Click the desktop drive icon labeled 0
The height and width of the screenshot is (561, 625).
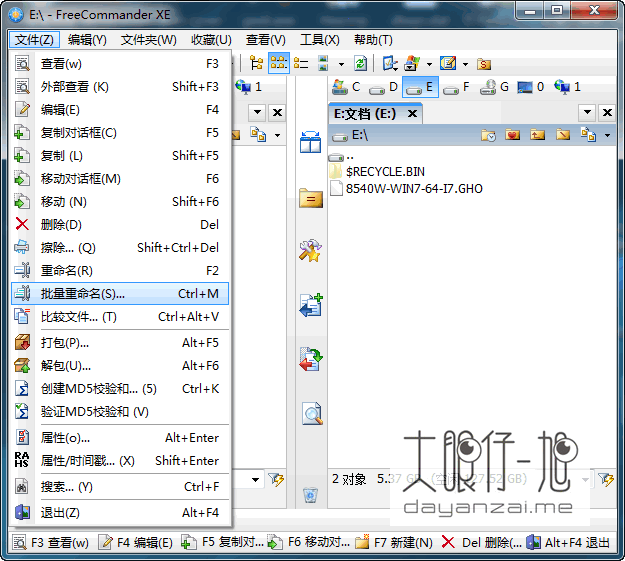530,87
